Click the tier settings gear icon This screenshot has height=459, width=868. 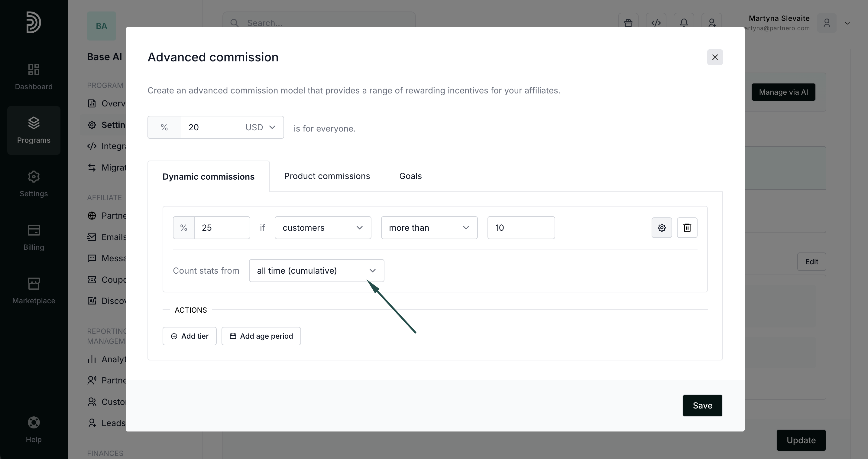click(662, 228)
